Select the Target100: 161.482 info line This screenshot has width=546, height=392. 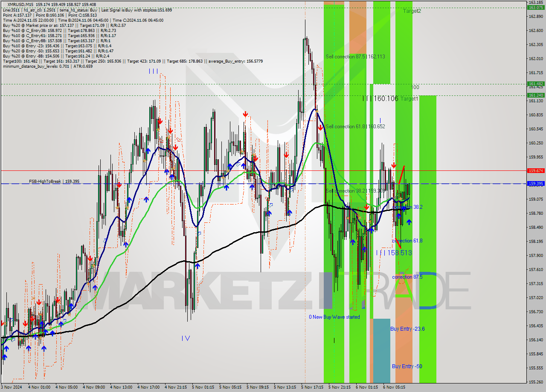pyautogui.click(x=133, y=61)
